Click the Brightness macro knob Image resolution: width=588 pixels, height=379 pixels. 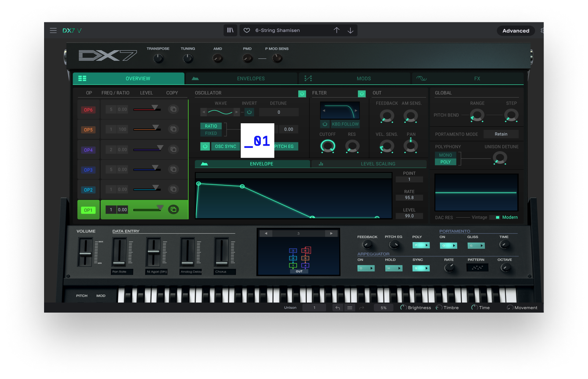click(x=403, y=307)
